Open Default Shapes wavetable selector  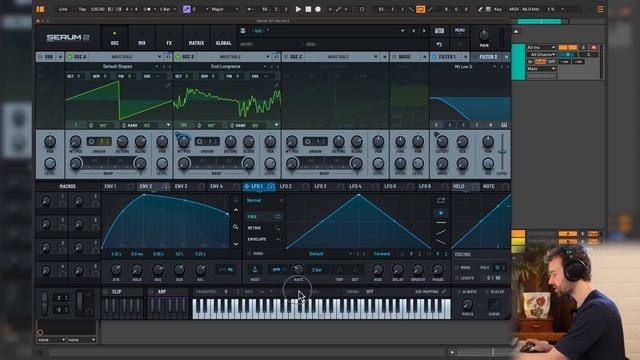coord(118,67)
